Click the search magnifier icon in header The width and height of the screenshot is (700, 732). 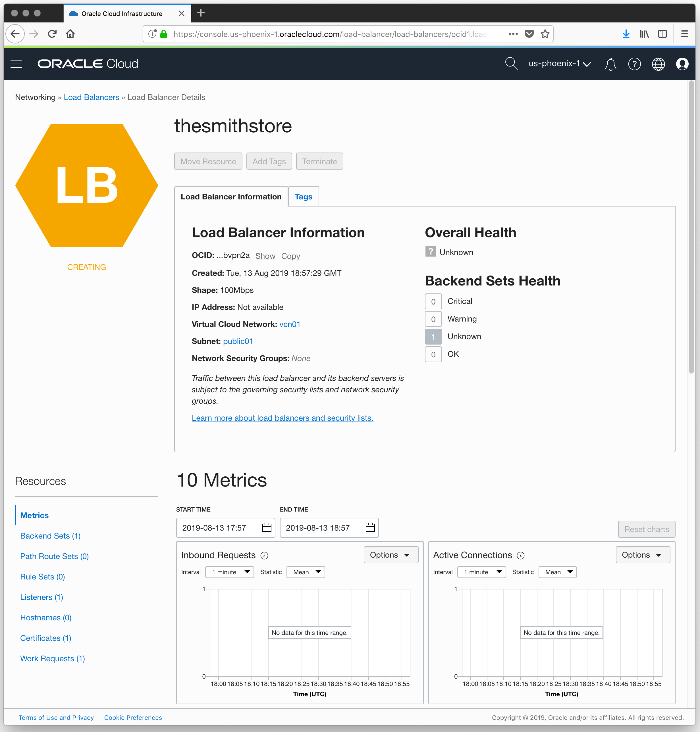(x=511, y=63)
